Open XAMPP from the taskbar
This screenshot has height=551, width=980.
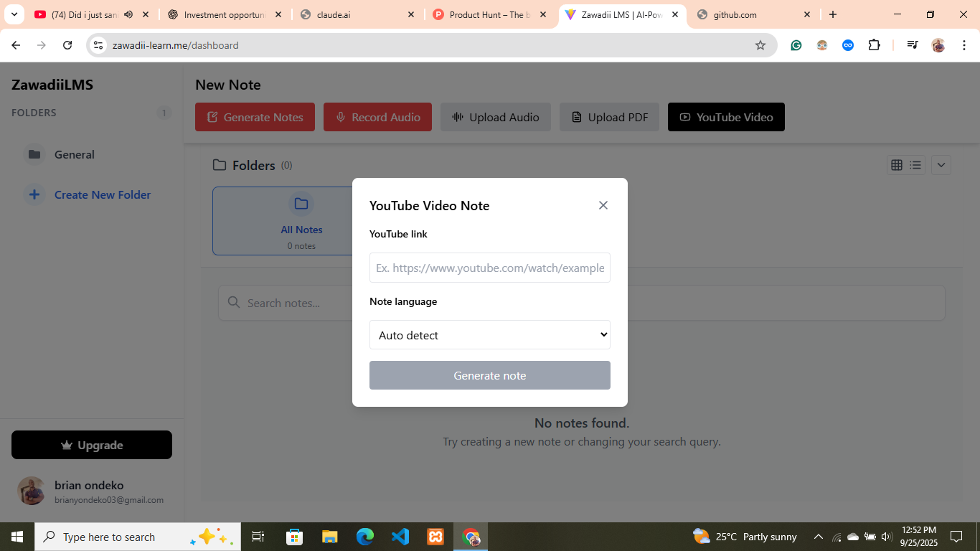(x=435, y=537)
